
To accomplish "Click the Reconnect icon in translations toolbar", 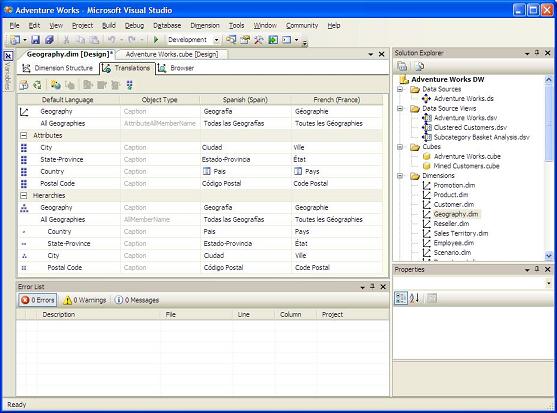I will tap(37, 85).
